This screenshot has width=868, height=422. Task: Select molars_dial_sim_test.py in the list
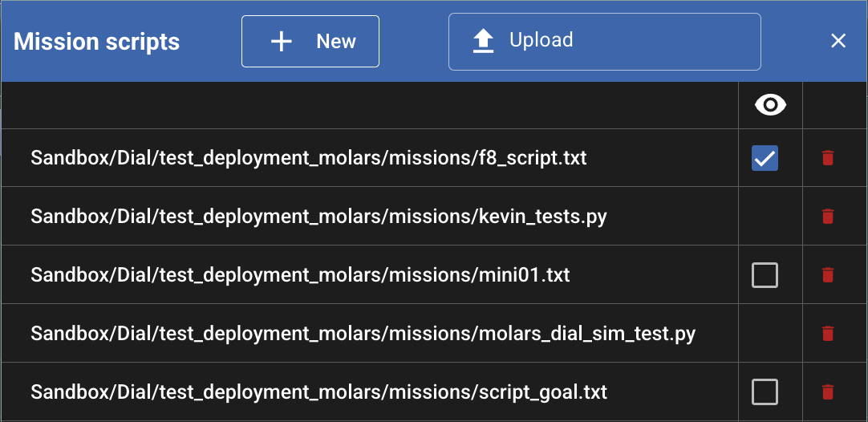(x=363, y=334)
